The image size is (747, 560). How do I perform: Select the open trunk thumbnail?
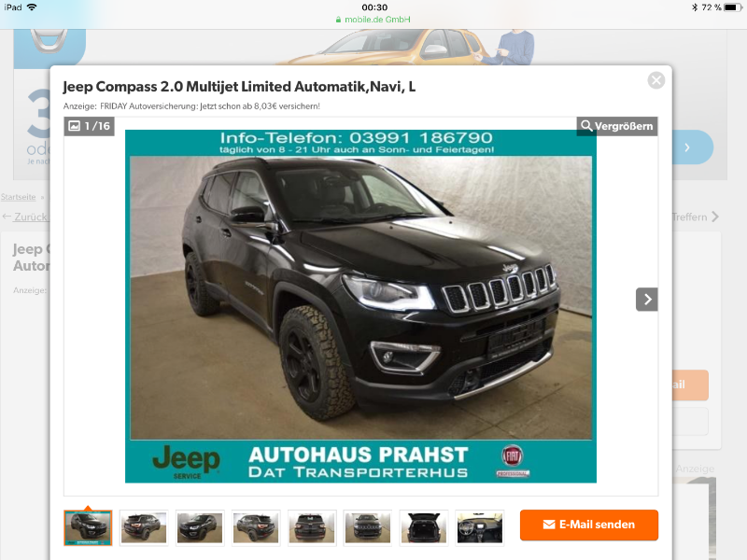click(424, 527)
